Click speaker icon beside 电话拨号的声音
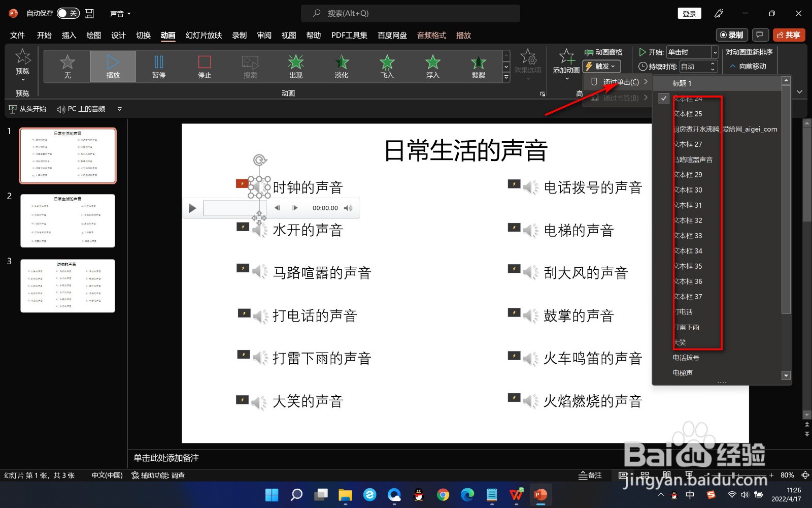812x508 pixels. (x=531, y=187)
